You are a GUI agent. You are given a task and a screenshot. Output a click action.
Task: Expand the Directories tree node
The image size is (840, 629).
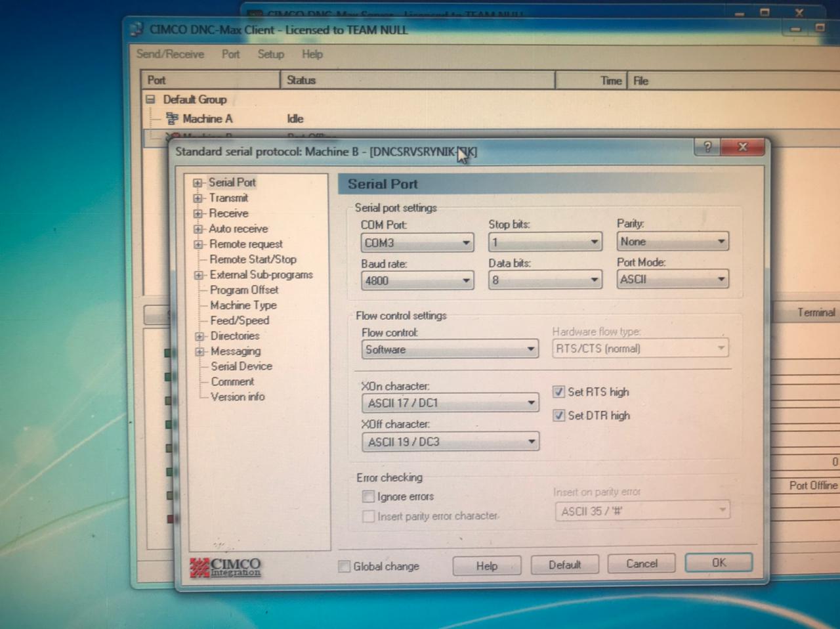pyautogui.click(x=199, y=336)
